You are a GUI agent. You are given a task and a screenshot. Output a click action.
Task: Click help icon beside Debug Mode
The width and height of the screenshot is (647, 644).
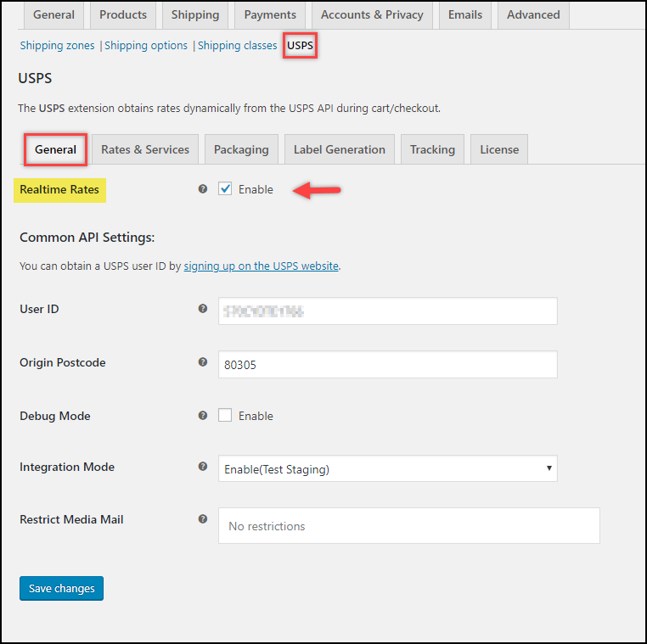203,415
